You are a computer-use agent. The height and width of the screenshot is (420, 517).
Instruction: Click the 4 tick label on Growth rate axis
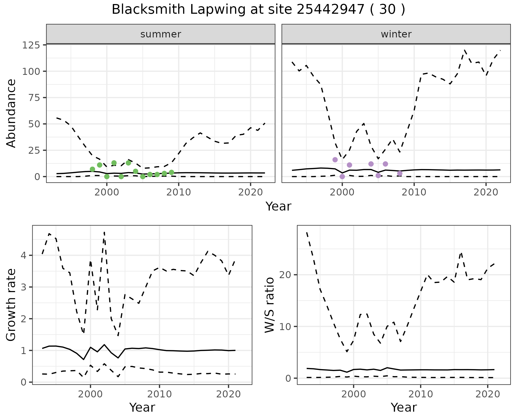[23, 255]
